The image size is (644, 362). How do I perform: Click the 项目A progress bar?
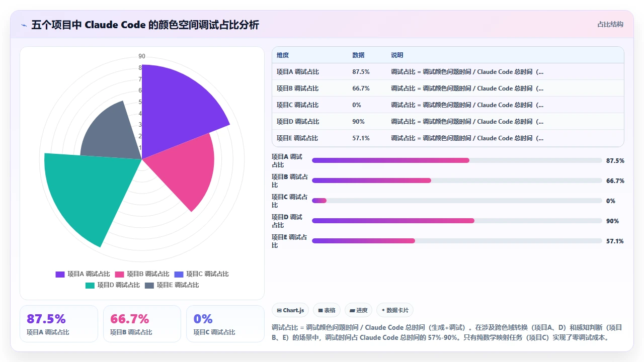457,160
